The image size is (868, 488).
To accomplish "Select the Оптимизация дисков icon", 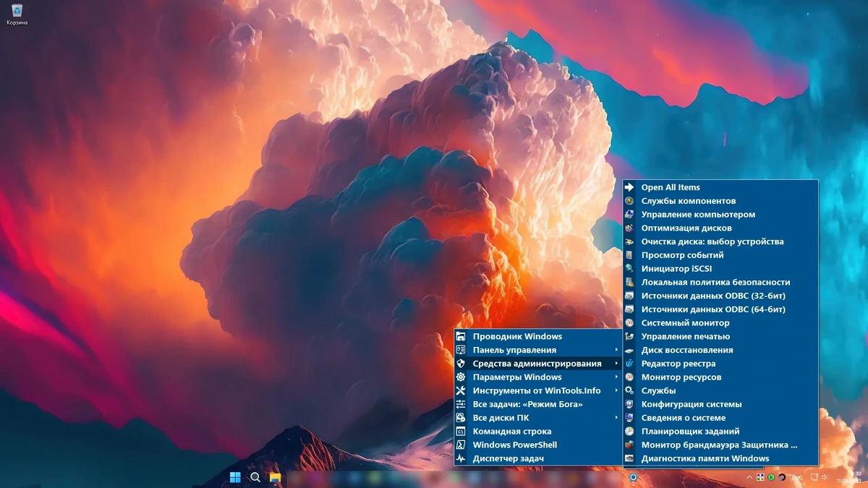I will click(x=629, y=228).
